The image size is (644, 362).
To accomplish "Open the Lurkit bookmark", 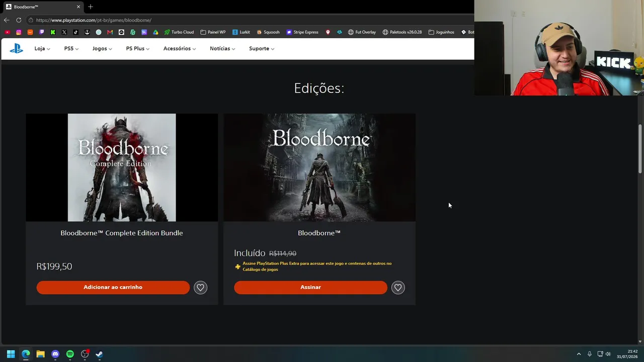I will (241, 32).
